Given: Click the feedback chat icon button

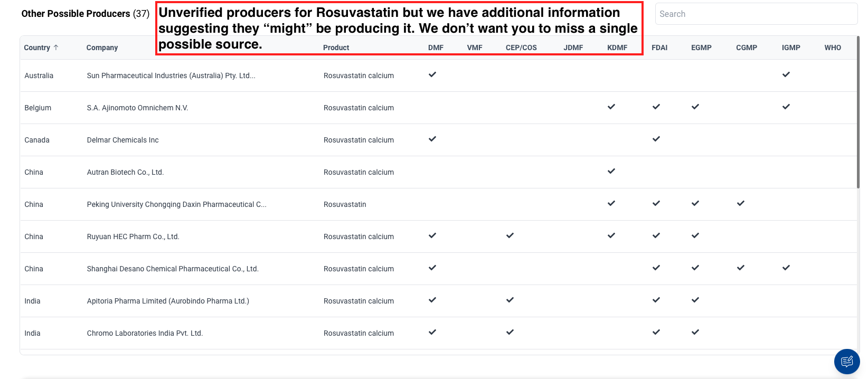Looking at the screenshot, I should 847,362.
